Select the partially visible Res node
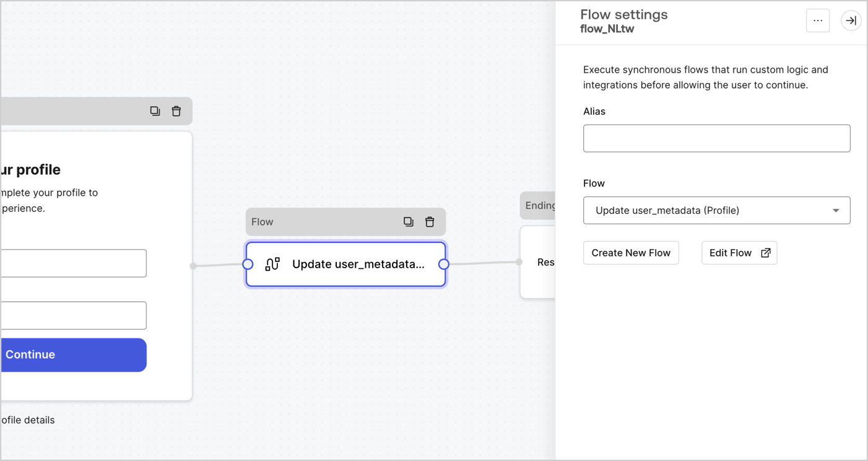The image size is (868, 461). [546, 262]
